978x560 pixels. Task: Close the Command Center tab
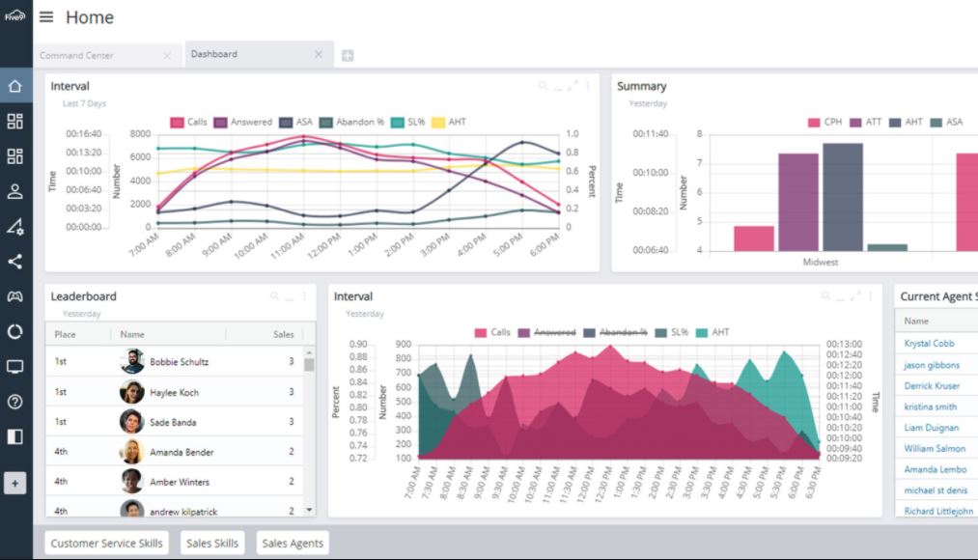point(166,55)
